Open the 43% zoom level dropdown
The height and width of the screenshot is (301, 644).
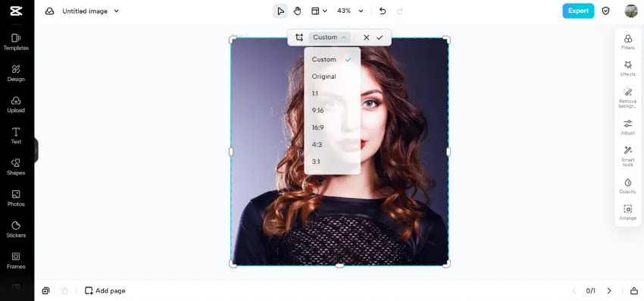(x=350, y=11)
